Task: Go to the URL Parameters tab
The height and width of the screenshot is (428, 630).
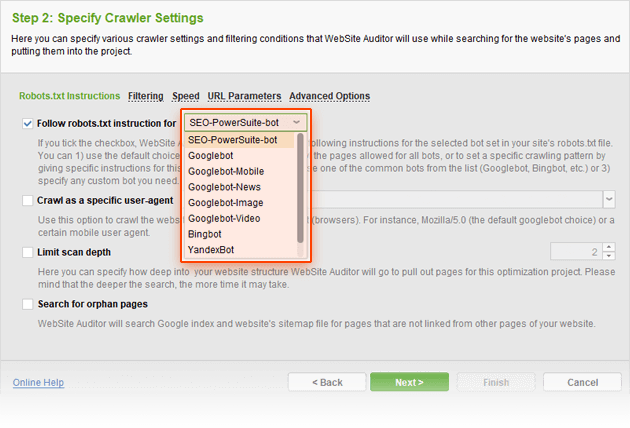Action: [x=244, y=96]
